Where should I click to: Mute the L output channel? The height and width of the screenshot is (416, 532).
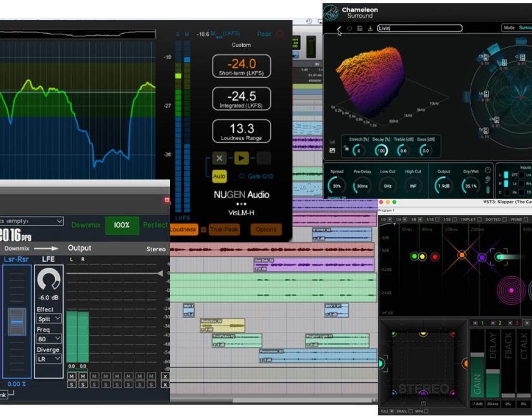coord(72,376)
